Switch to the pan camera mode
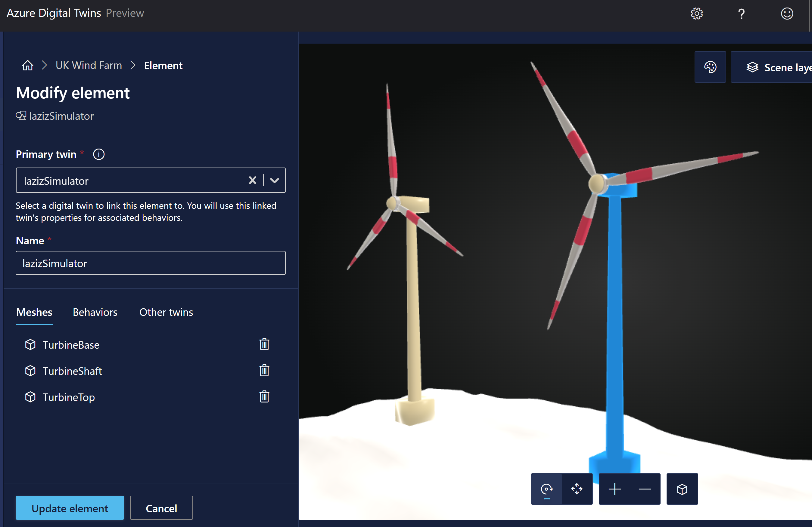The image size is (812, 527). pyautogui.click(x=577, y=489)
